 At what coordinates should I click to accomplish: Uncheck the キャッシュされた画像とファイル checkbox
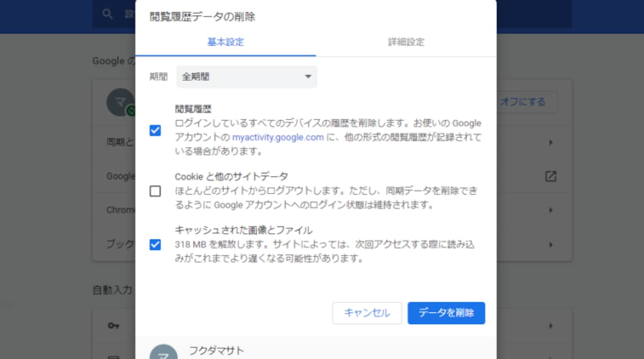155,245
